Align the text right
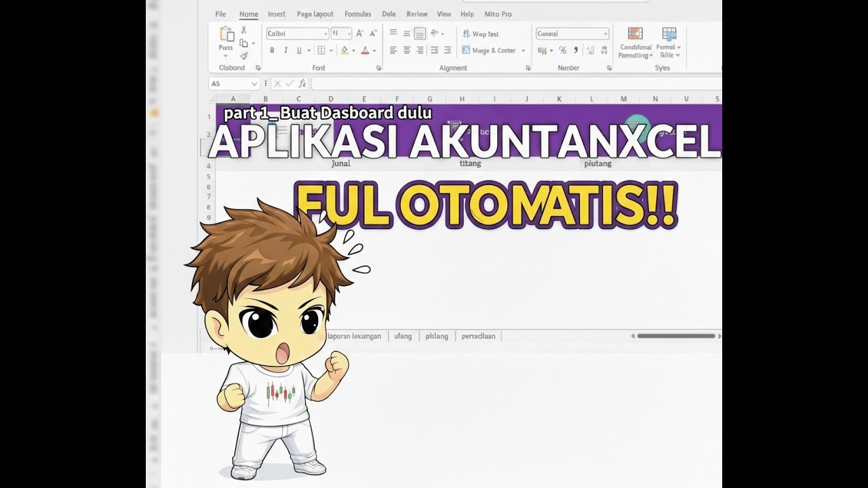Screen dimensions: 868x488 pos(420,50)
